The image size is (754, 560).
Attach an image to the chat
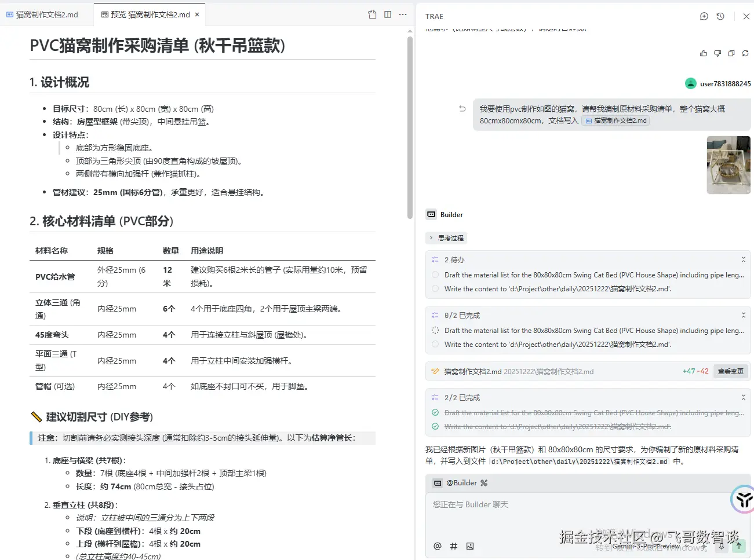[470, 546]
